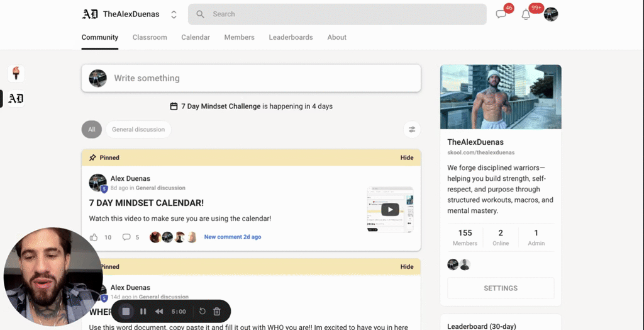This screenshot has width=644, height=330.
Task: Open the notifications bell
Action: [526, 14]
